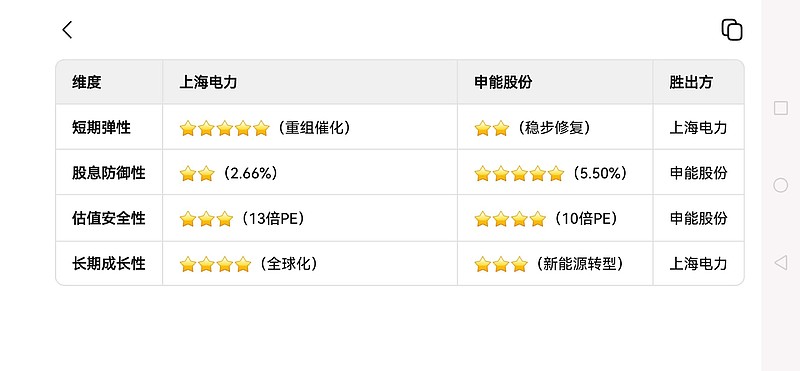Click the 股息防御性 row label
Image resolution: width=800 pixels, height=371 pixels.
click(x=109, y=172)
